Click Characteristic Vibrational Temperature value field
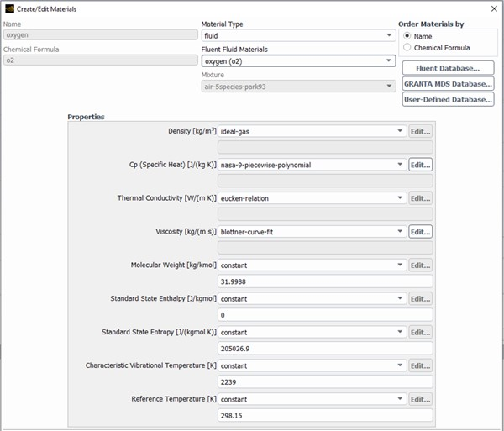504x431 pixels. pyautogui.click(x=325, y=382)
